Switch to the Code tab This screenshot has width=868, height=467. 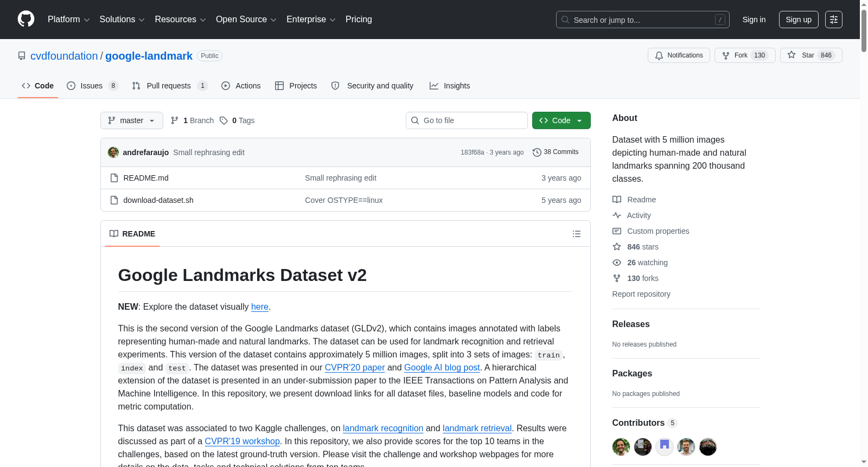pos(38,86)
